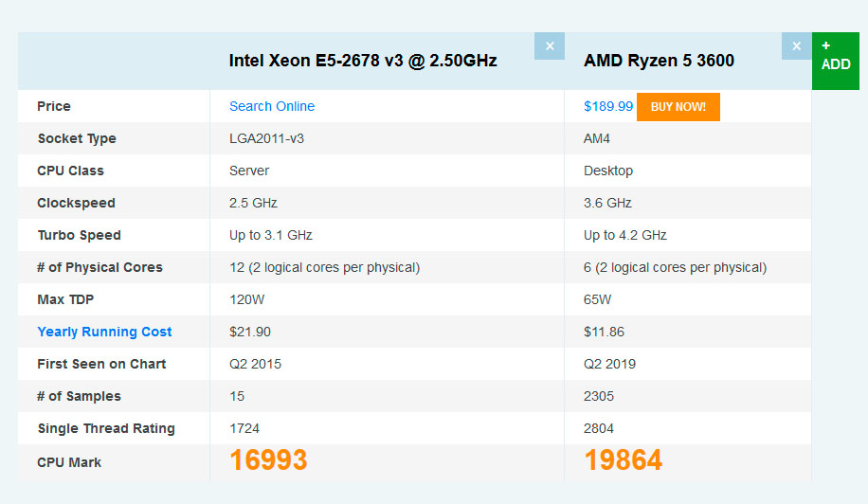This screenshot has width=868, height=504.
Task: Select the LGA2011-v3 socket value
Action: point(266,138)
